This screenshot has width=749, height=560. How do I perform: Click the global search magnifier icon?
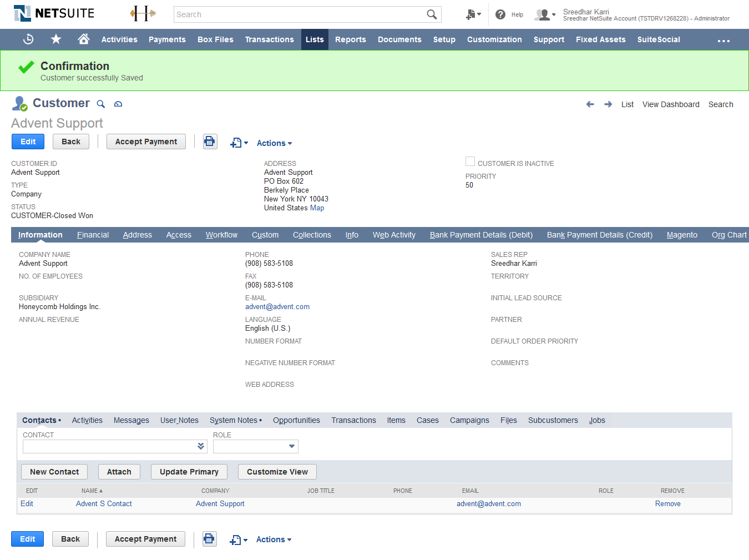[432, 14]
